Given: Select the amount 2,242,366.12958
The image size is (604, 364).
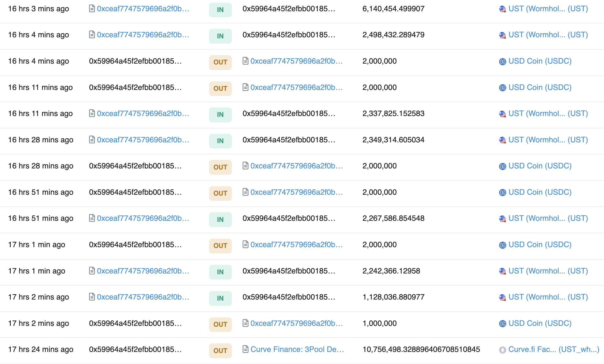Looking at the screenshot, I should (x=391, y=271).
